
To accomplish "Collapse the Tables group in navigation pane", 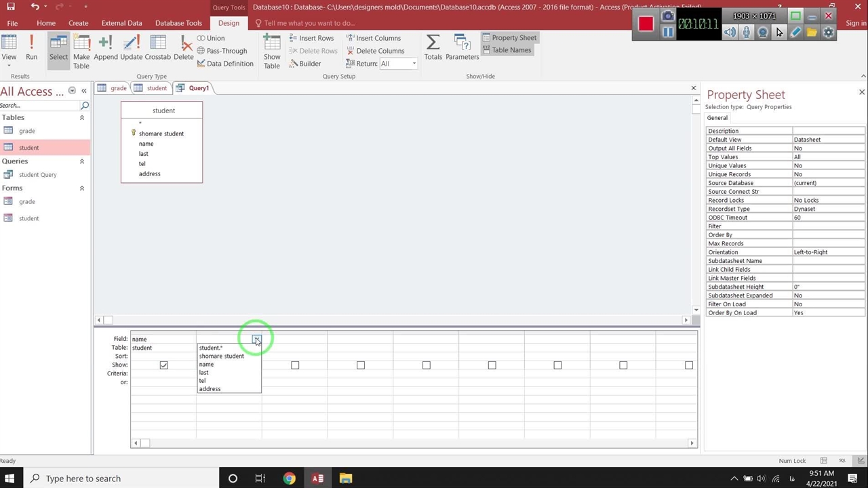I will 82,118.
